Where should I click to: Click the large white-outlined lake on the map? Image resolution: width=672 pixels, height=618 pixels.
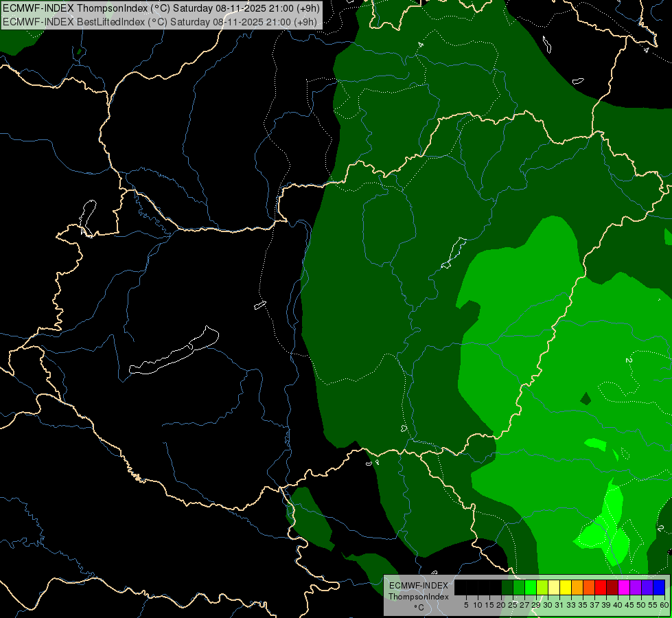[x=174, y=350]
